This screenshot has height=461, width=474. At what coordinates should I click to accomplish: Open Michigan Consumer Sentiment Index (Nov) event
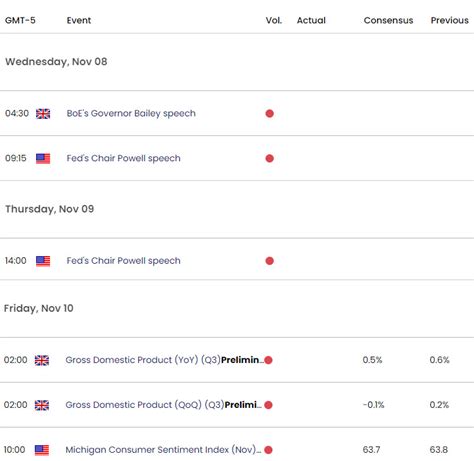[x=163, y=450]
